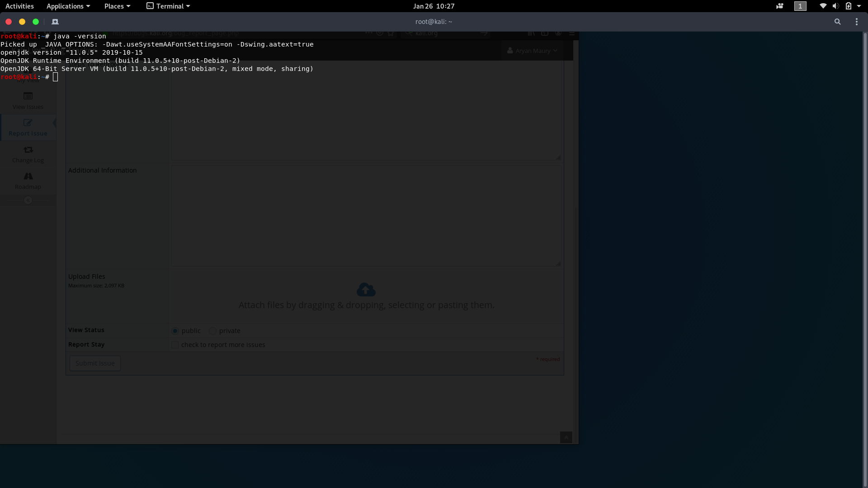Check 'check to report more issues'
Screen dimensions: 868x488
(x=175, y=345)
